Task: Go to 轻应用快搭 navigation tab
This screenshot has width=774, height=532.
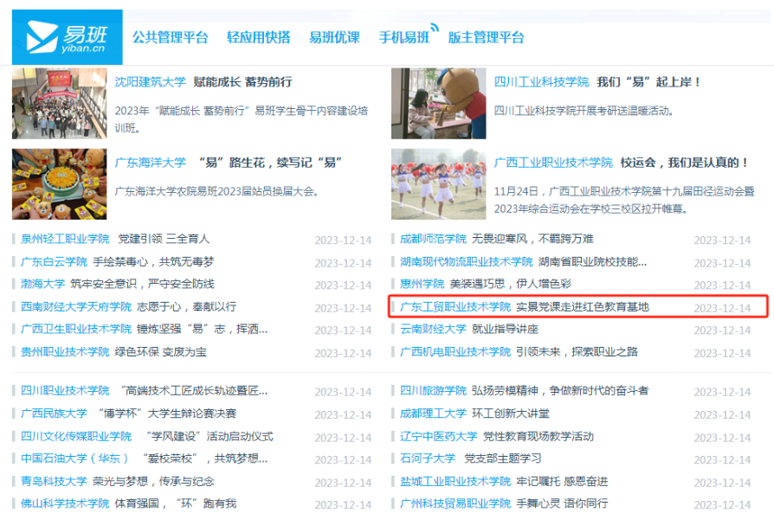Action: tap(258, 37)
